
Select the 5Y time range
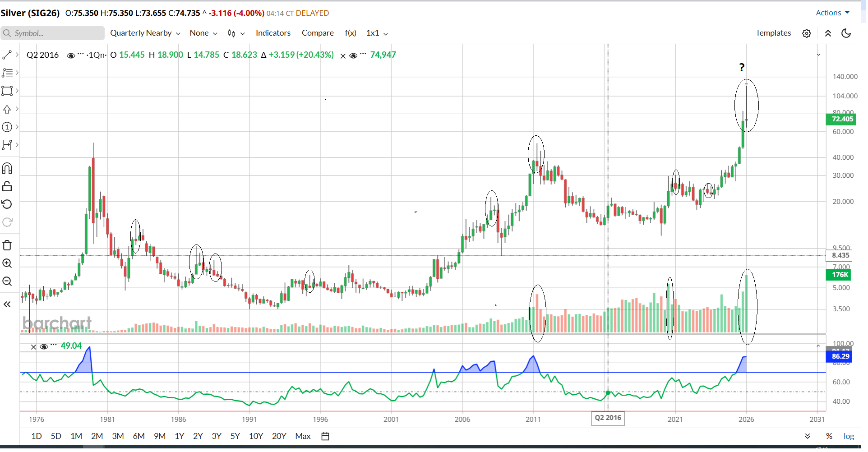pyautogui.click(x=235, y=436)
